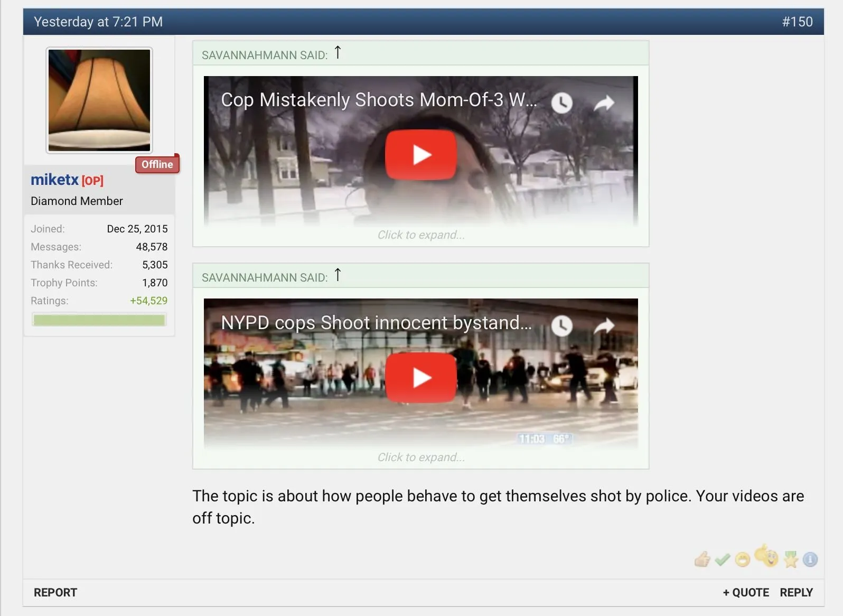Go to original post via second quote's arrow
843x616 pixels.
click(338, 275)
